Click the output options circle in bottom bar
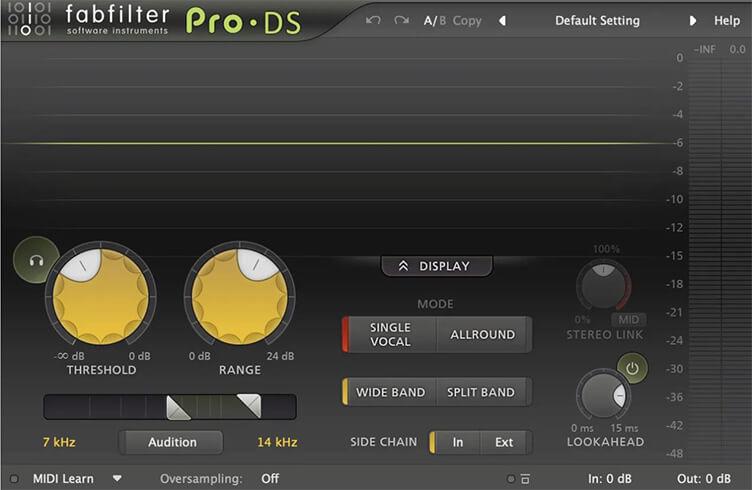 tap(511, 478)
